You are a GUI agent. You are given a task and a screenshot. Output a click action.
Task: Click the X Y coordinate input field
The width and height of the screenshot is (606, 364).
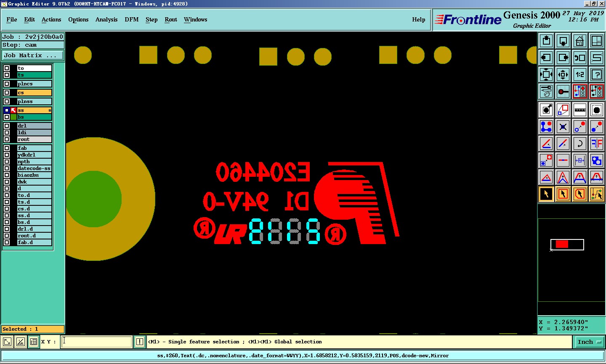[x=97, y=342]
